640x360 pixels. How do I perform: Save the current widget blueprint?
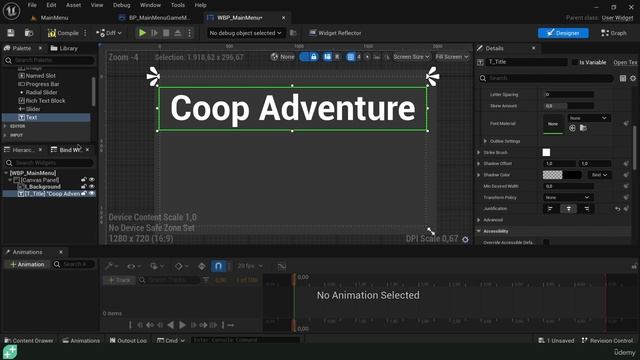(11, 33)
